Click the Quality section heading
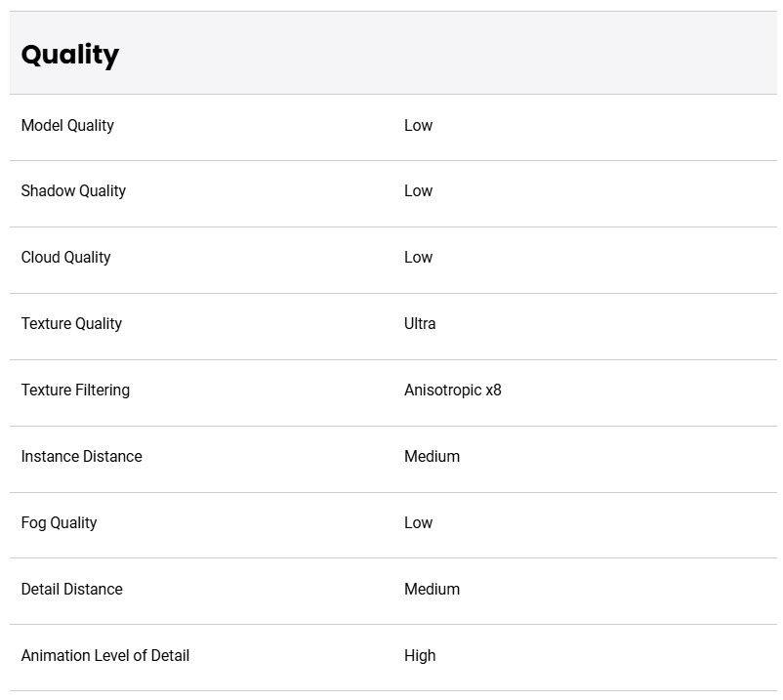Screen dimensions: 783x700 tap(70, 55)
